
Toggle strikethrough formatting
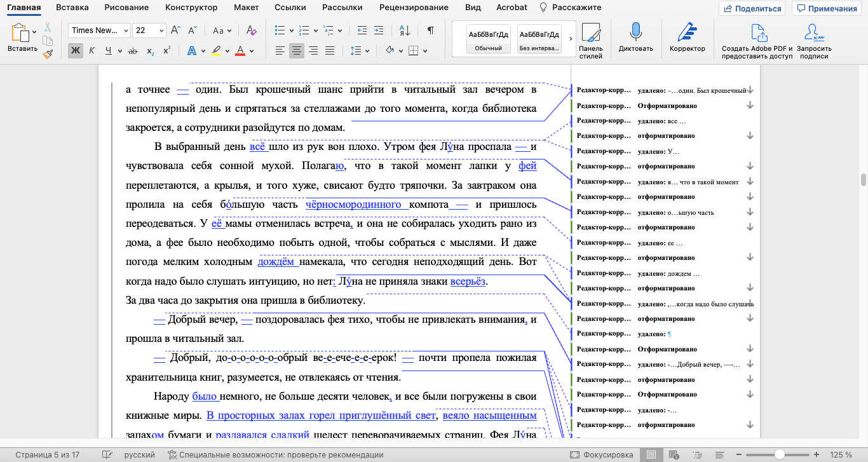[133, 51]
